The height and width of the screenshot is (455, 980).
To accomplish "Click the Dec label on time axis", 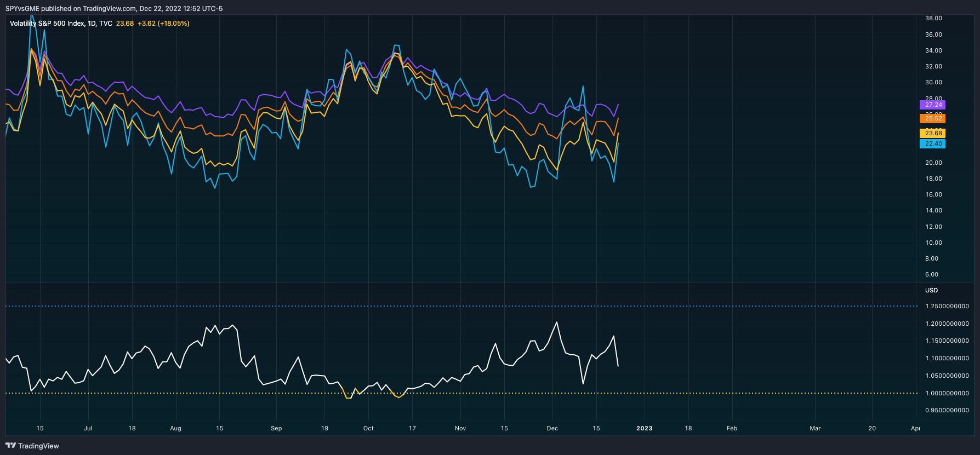I will pyautogui.click(x=552, y=428).
